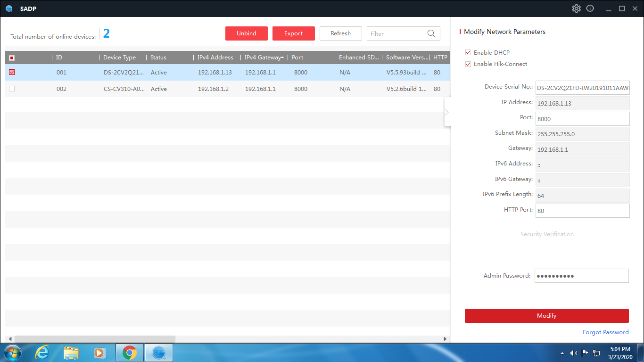Viewport: 644px width, 362px height.
Task: Sort by Device Type column header
Action: coord(120,58)
